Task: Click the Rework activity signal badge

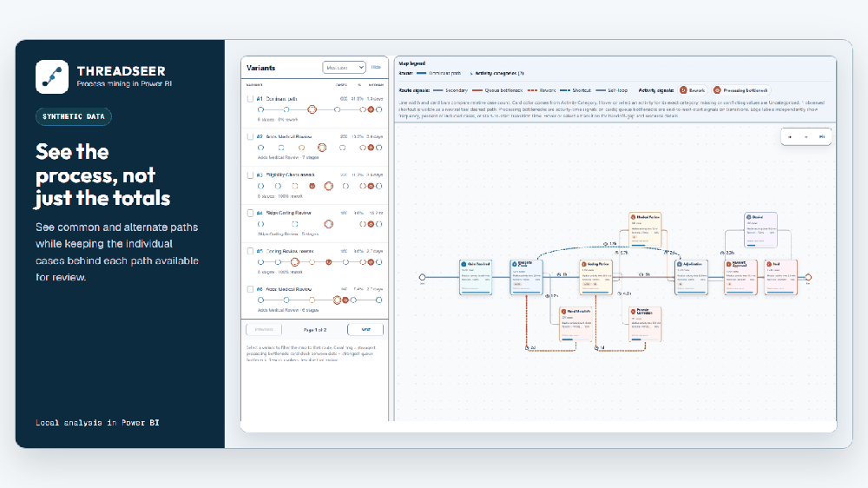Action: tap(693, 90)
